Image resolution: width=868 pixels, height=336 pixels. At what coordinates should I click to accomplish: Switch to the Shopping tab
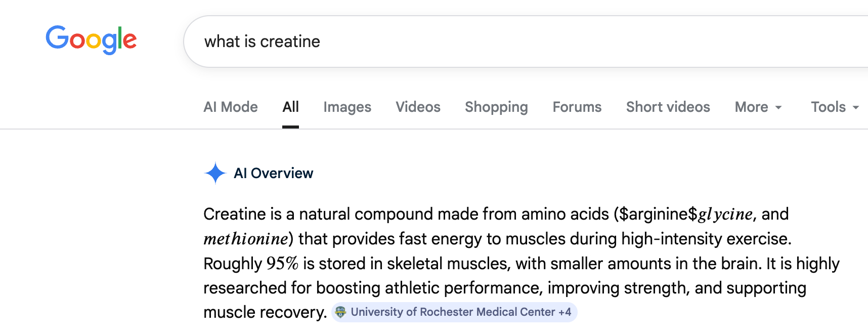tap(496, 107)
